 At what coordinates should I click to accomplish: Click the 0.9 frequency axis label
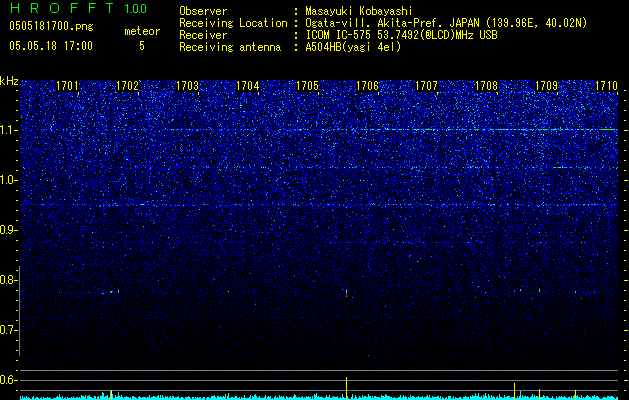tap(9, 230)
